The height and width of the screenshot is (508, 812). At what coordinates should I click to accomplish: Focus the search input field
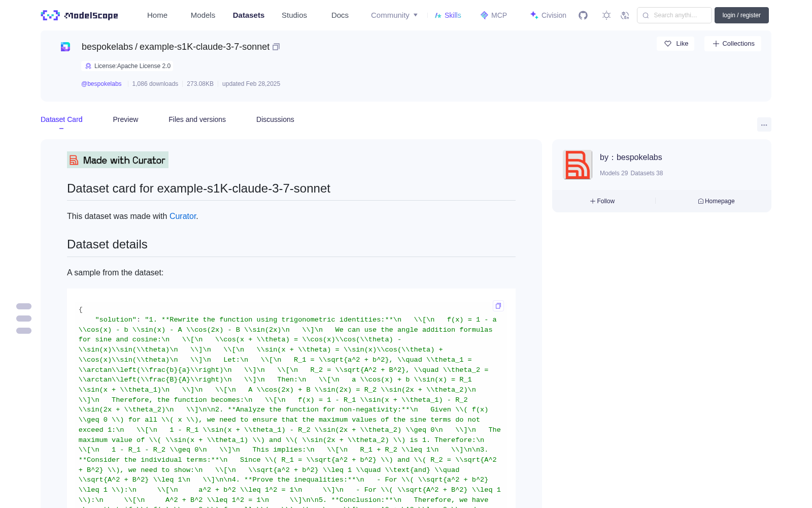point(674,15)
